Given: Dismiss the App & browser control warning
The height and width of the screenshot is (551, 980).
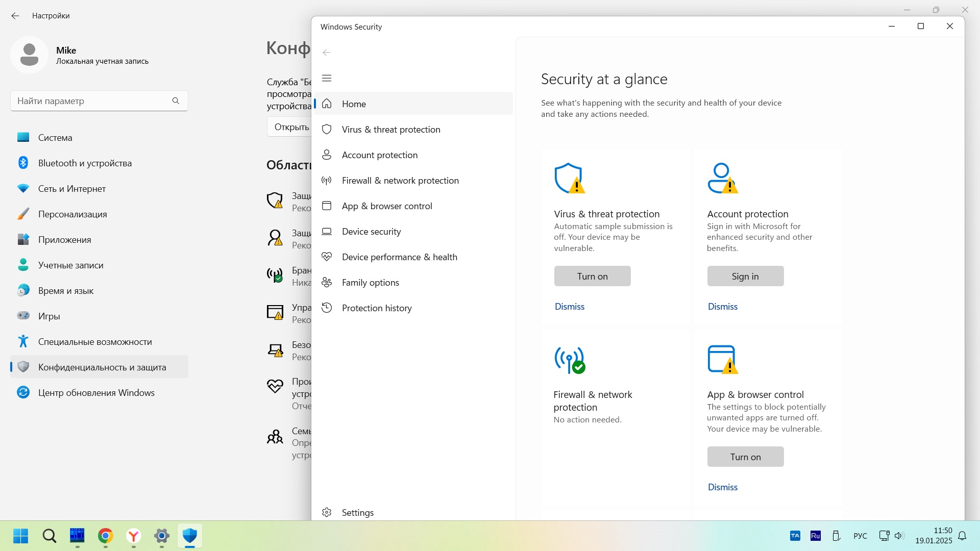Looking at the screenshot, I should (722, 487).
